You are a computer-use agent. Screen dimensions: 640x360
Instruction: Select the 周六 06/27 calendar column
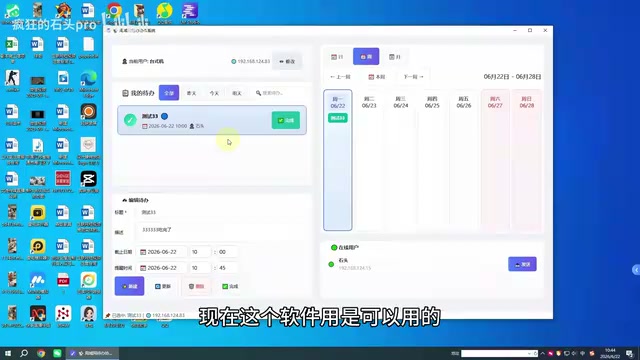click(495, 160)
